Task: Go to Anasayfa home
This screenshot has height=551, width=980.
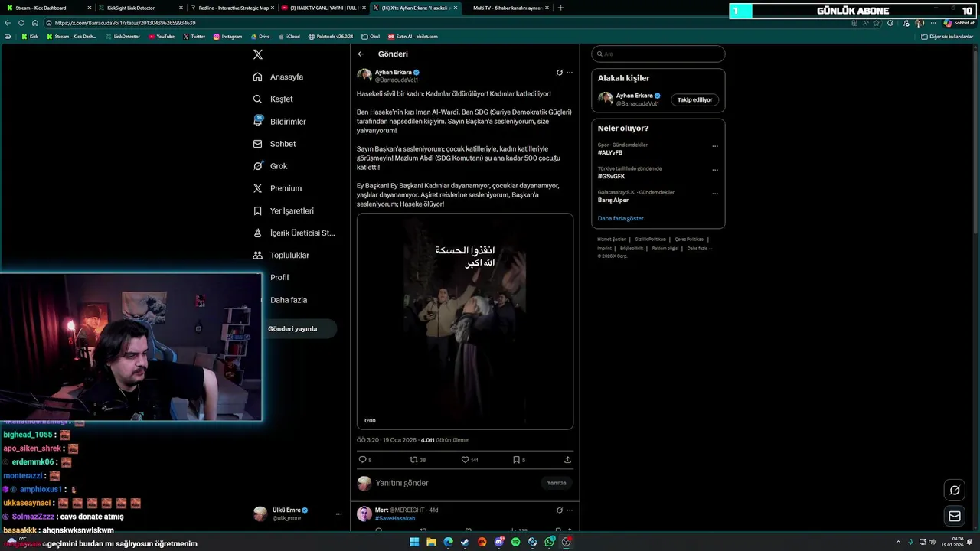Action: click(279, 77)
